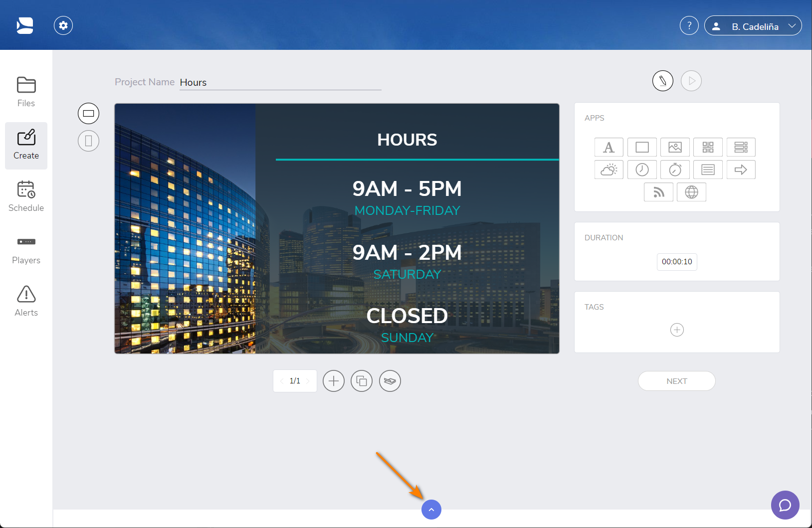The image size is (812, 528).
Task: Add the Image app
Action: (675, 147)
